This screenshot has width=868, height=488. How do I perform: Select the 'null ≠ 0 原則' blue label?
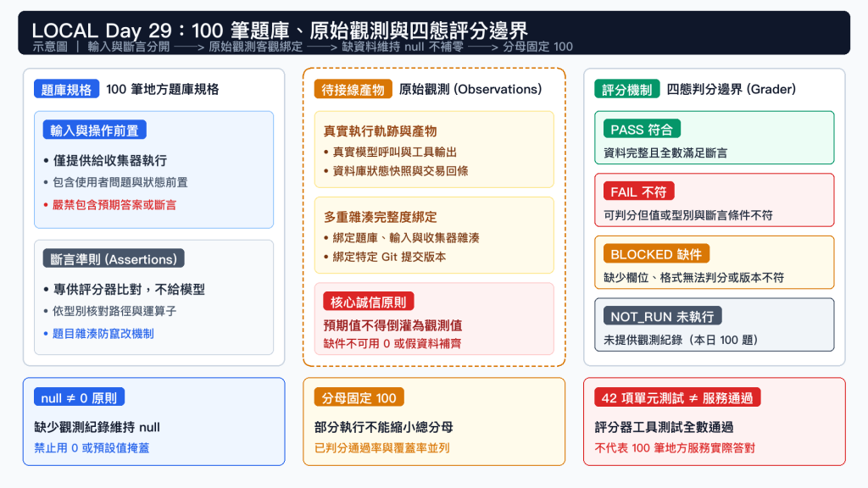[x=79, y=397]
